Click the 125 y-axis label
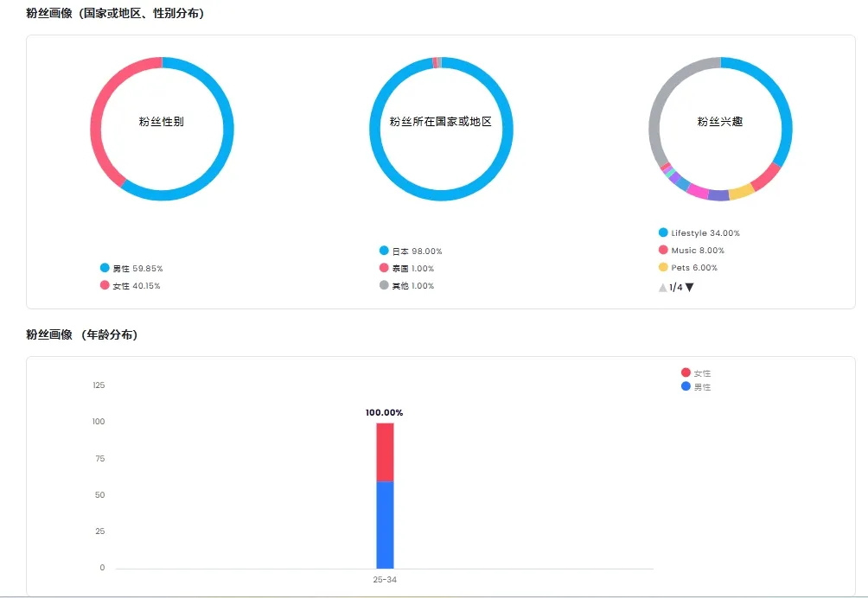 click(x=99, y=385)
